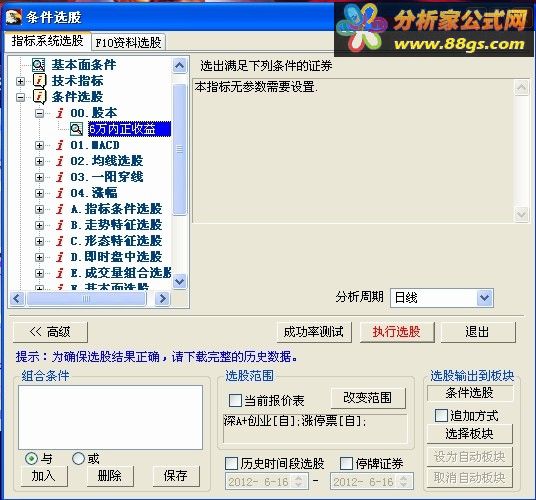Click the tree vertical scrollbar thumb
The height and width of the screenshot is (500, 536).
click(x=180, y=149)
